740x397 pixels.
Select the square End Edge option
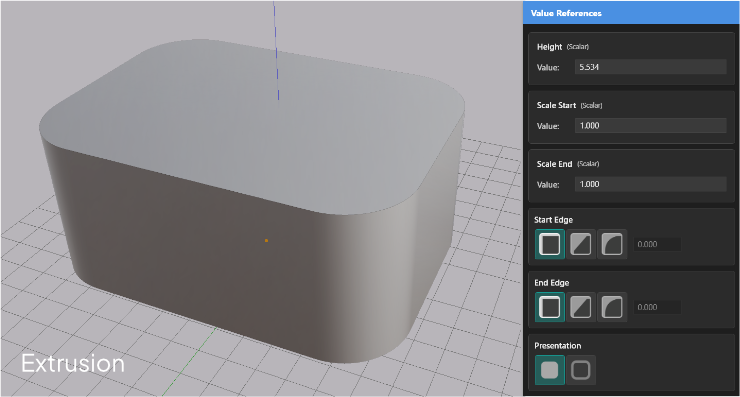point(550,307)
